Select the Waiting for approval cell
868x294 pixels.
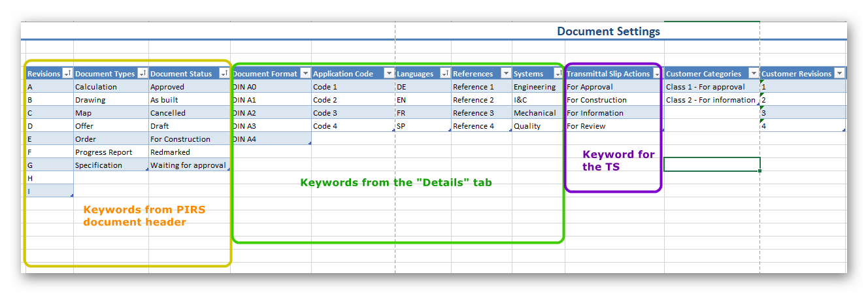point(190,165)
